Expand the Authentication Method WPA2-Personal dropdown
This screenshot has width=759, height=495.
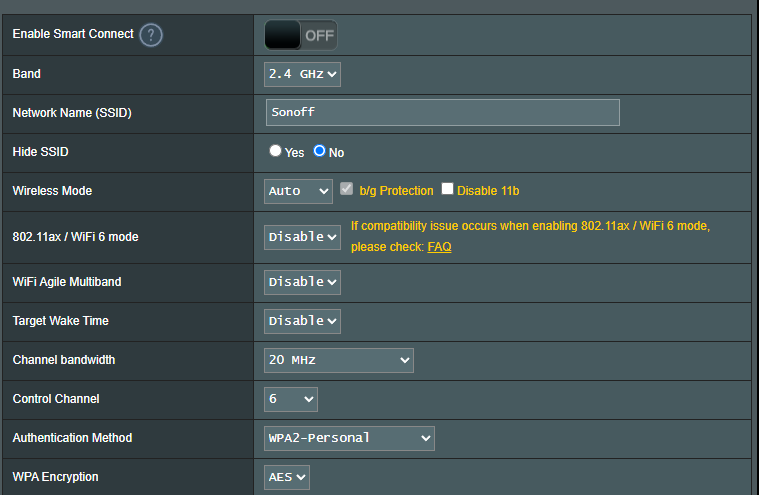pyautogui.click(x=349, y=438)
